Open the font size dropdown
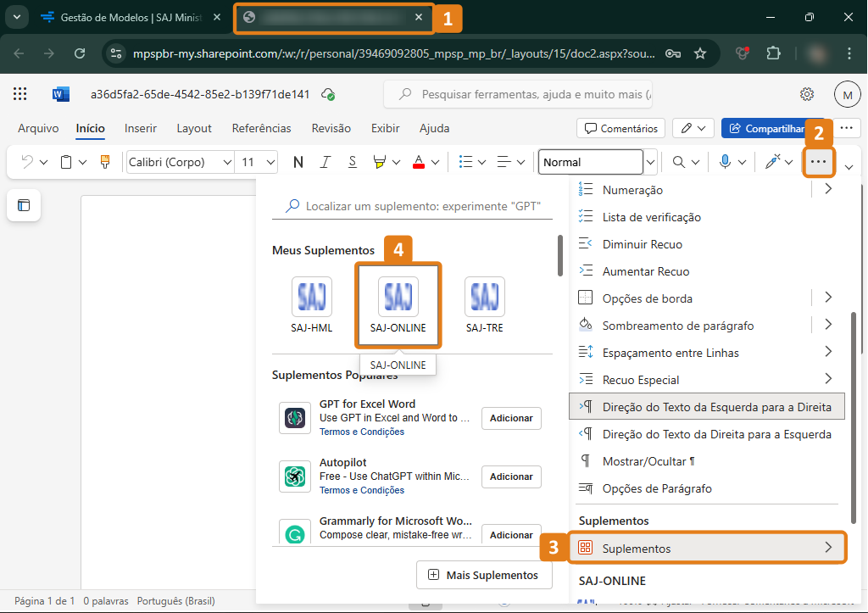Screen dimensions: 868x613 (270, 162)
